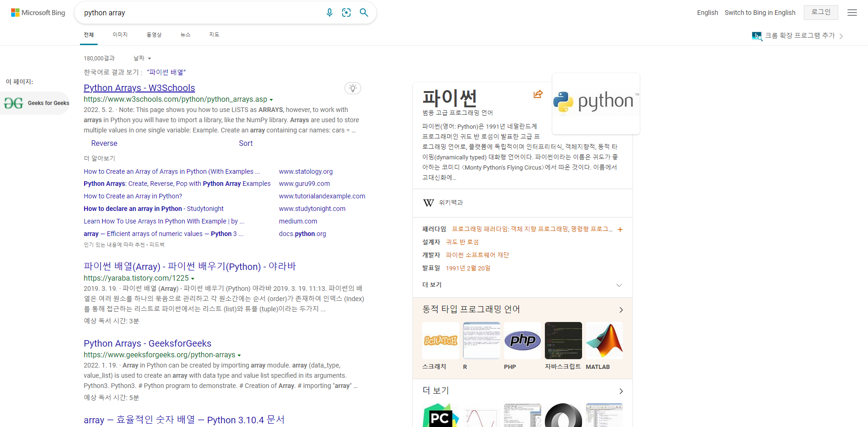This screenshot has height=427, width=868.
Task: Open the 날짜 date filter dropdown
Action: (142, 58)
